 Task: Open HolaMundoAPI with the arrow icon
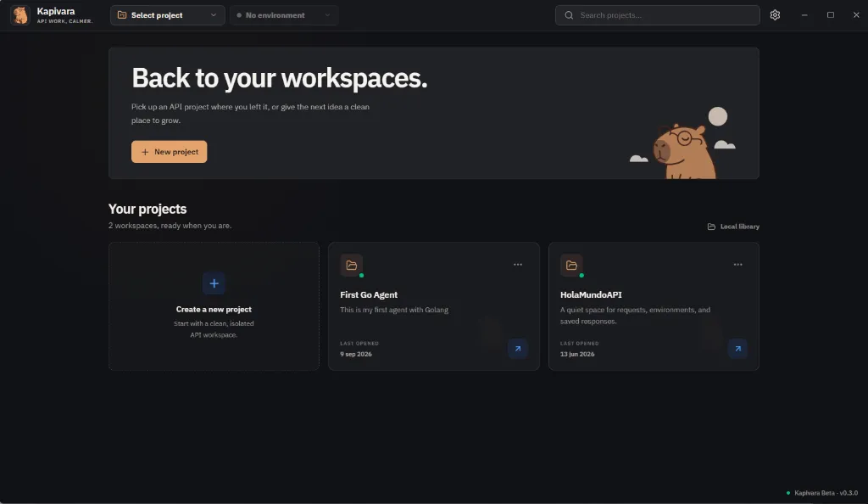point(737,349)
